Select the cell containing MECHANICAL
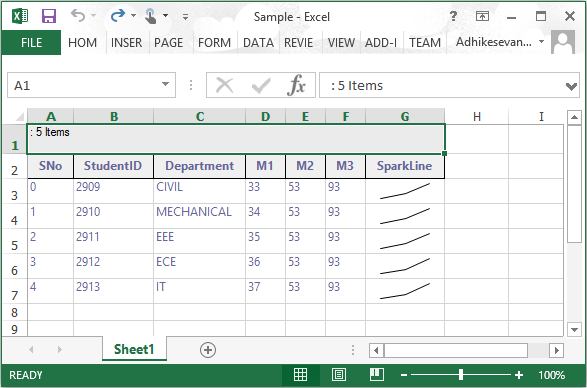The height and width of the screenshot is (388, 587). point(200,216)
